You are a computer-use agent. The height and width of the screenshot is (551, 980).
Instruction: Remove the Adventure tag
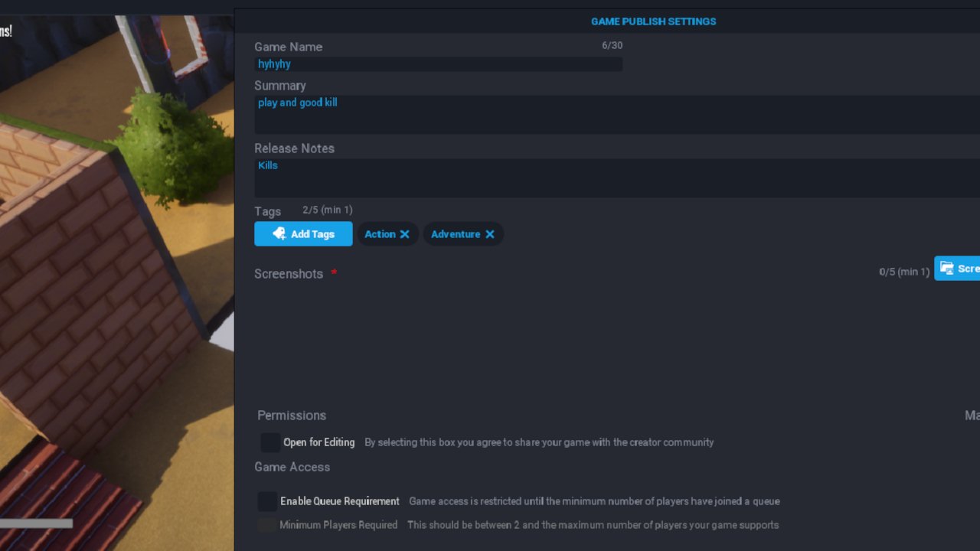tap(490, 234)
